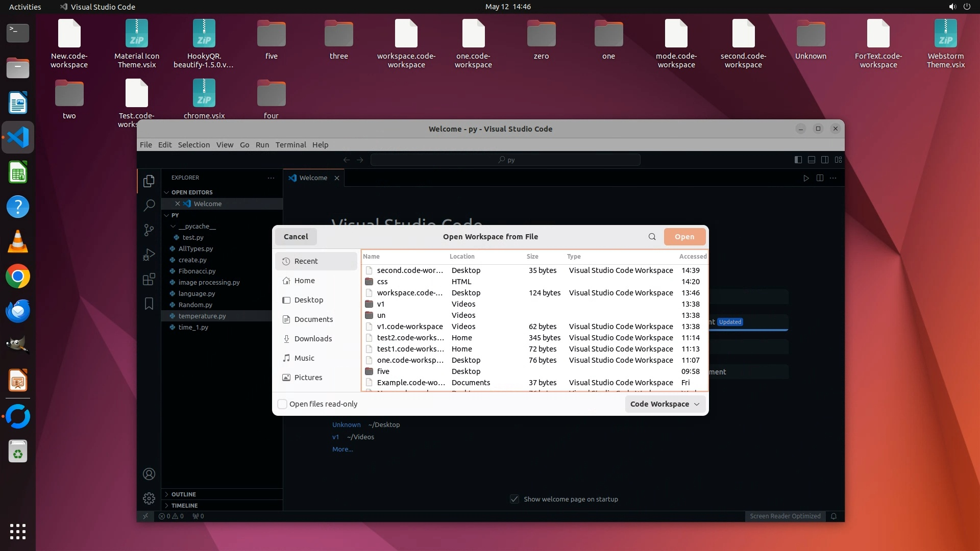Screen dimensions: 980x551
Task: Click the Accounts icon in activity bar
Action: (x=149, y=474)
